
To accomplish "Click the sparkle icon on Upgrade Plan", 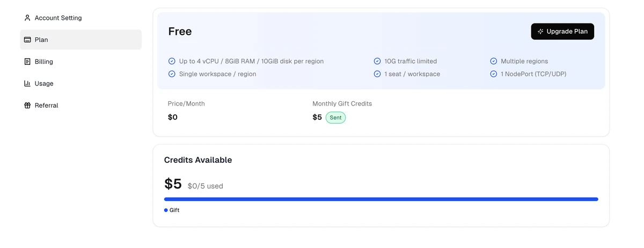I will tap(540, 32).
